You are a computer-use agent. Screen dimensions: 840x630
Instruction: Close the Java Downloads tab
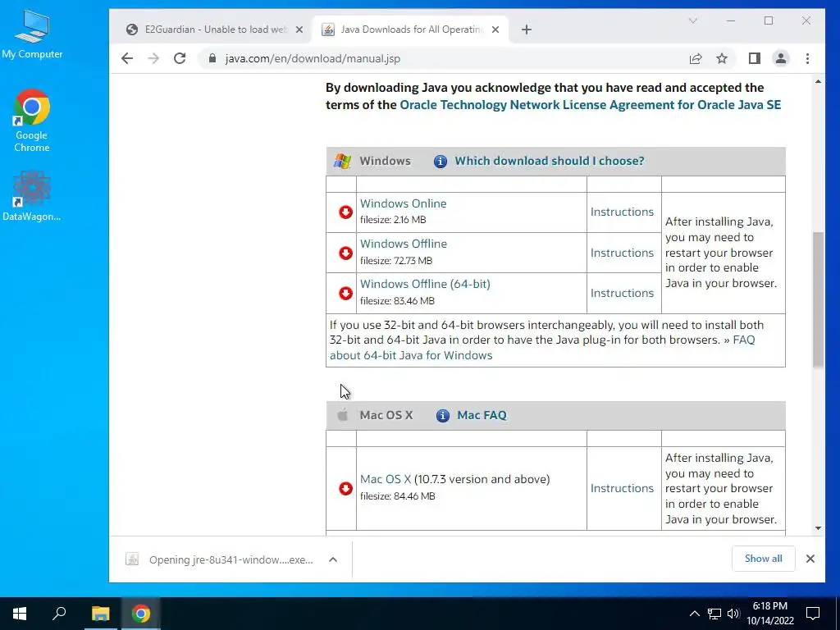coord(495,30)
